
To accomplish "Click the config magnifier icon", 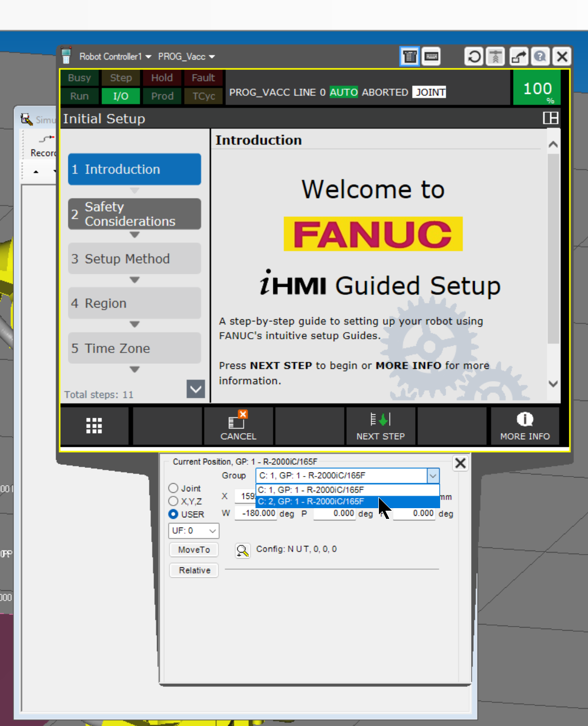I will [x=243, y=550].
